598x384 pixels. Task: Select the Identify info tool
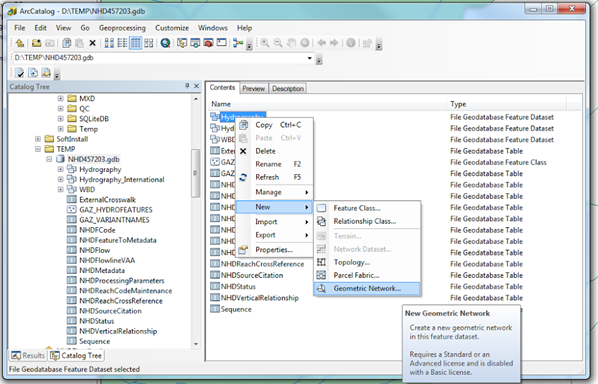pos(351,43)
